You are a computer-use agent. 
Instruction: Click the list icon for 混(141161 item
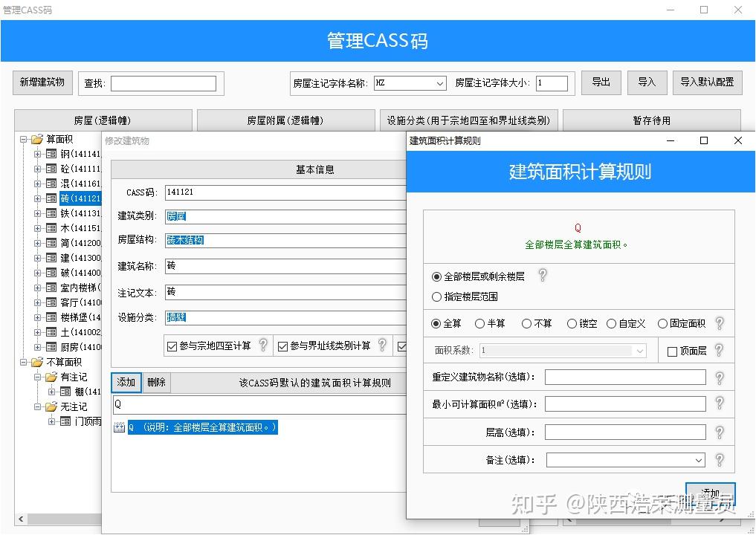tap(51, 184)
